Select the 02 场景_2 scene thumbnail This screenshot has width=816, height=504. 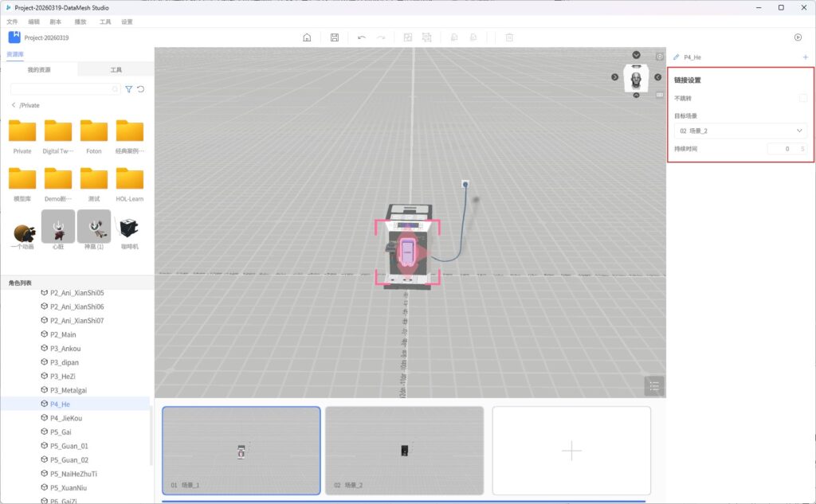click(x=404, y=451)
